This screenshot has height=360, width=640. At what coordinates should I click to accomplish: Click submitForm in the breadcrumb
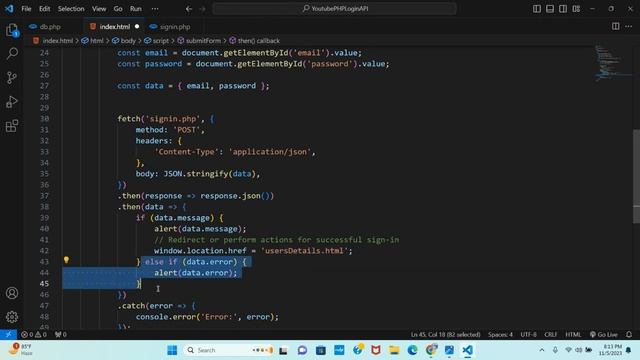click(x=203, y=41)
